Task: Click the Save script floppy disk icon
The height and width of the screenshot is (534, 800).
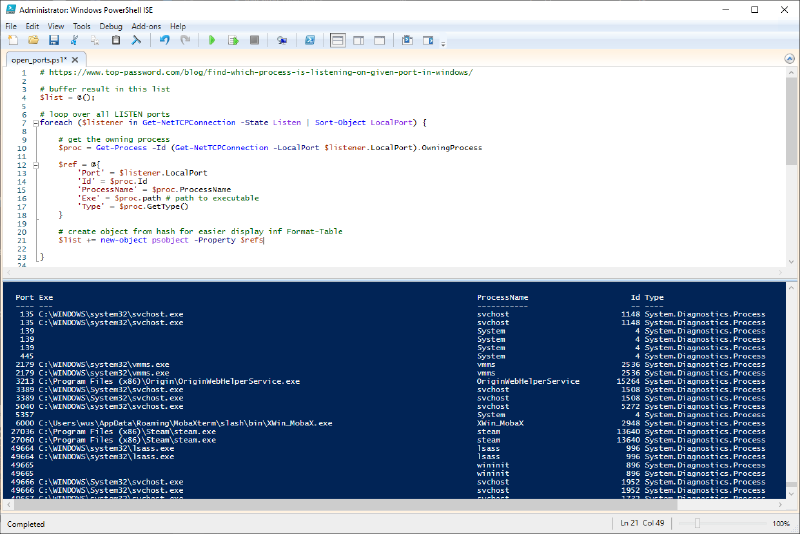Action: (x=54, y=40)
